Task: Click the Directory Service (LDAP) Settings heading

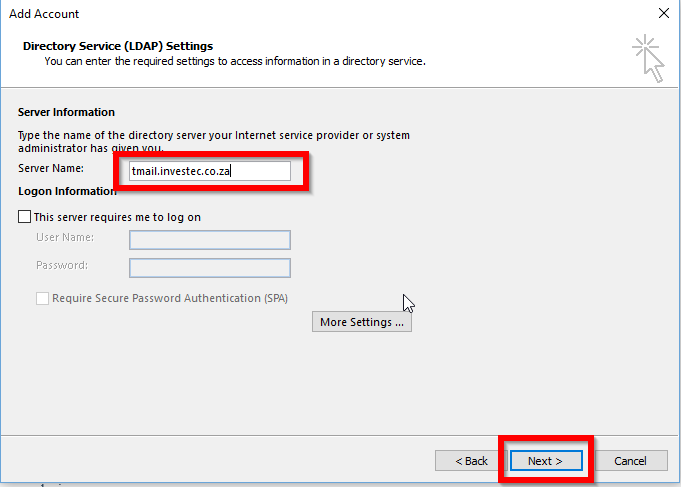Action: coord(118,46)
